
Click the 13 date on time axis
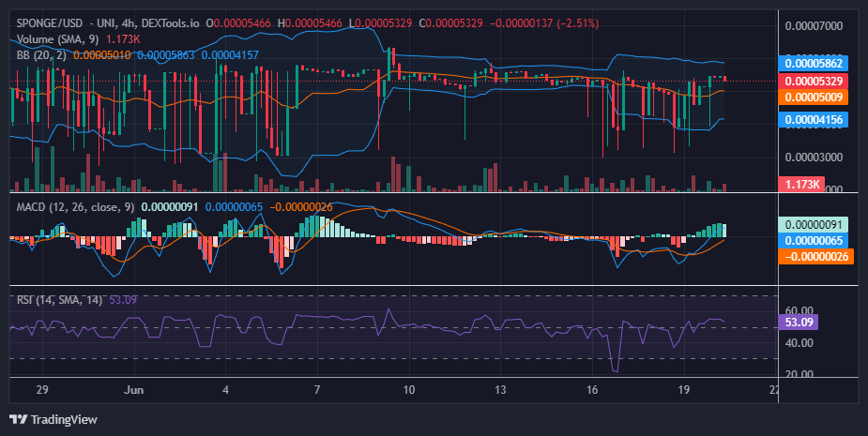pyautogui.click(x=500, y=389)
